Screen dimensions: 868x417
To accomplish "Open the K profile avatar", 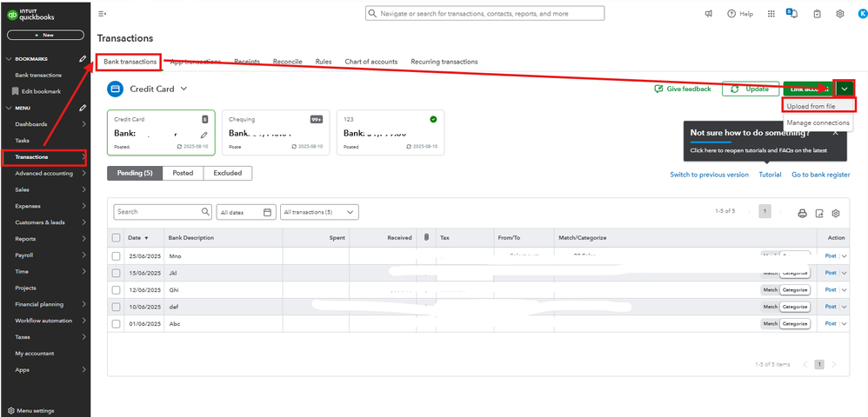I will coord(862,14).
